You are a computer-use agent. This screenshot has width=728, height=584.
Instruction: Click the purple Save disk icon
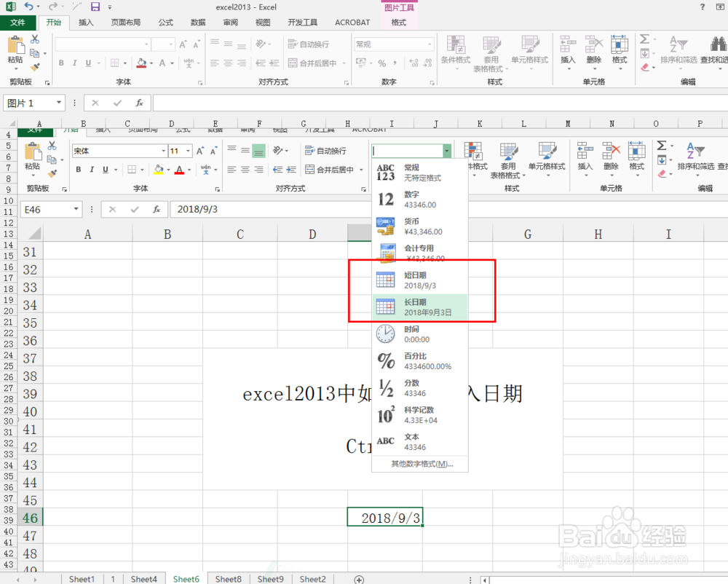coord(95,7)
